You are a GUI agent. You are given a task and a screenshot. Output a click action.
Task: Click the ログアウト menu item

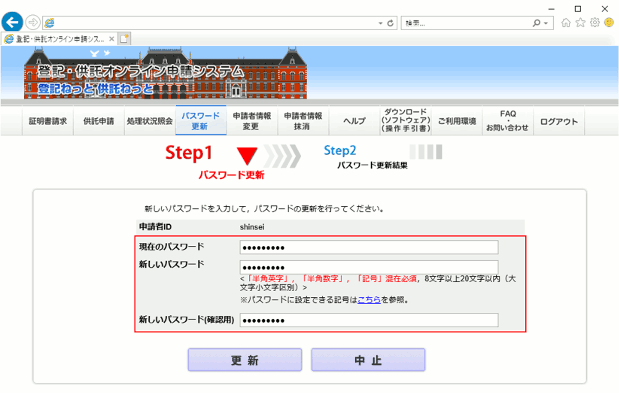pos(559,121)
